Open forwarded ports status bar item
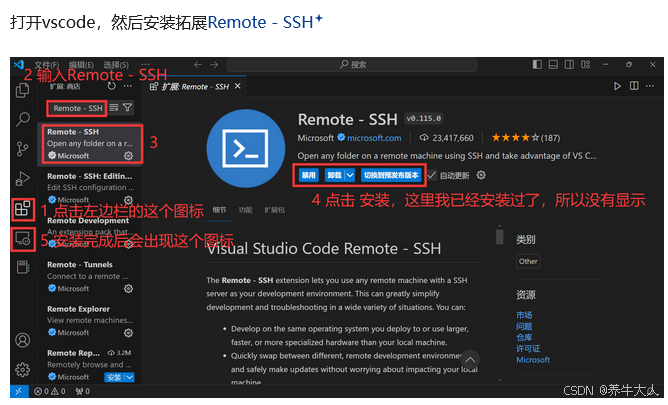Screen dimensions: 668x405 pyautogui.click(x=82, y=391)
